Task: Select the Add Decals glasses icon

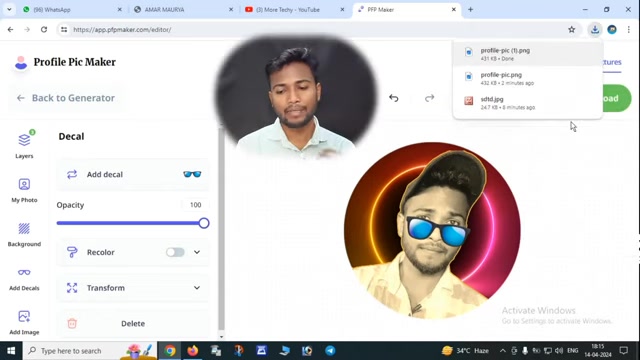Action: pyautogui.click(x=24, y=272)
